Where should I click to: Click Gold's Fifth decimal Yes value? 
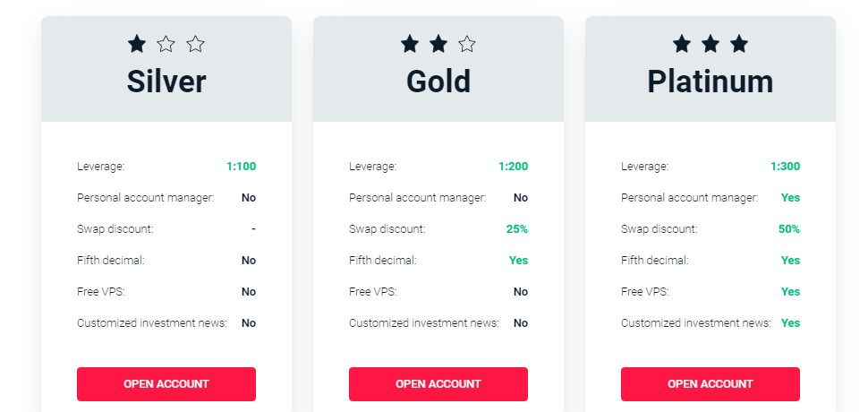[x=519, y=261]
